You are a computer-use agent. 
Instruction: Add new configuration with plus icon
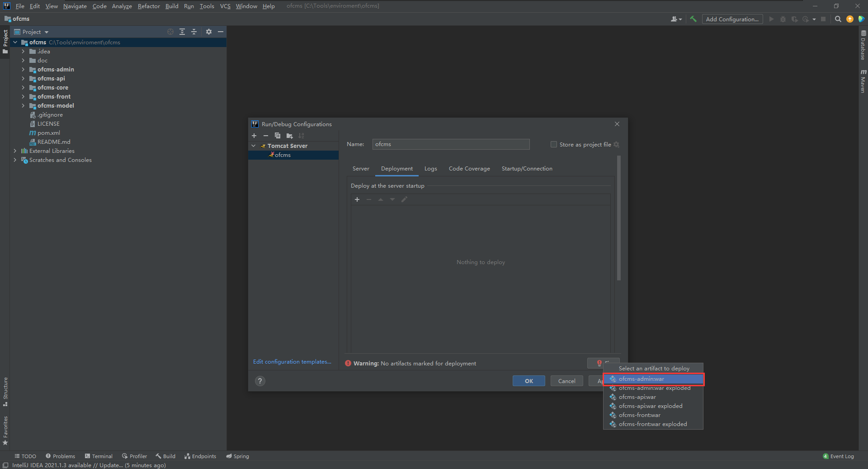pyautogui.click(x=254, y=136)
